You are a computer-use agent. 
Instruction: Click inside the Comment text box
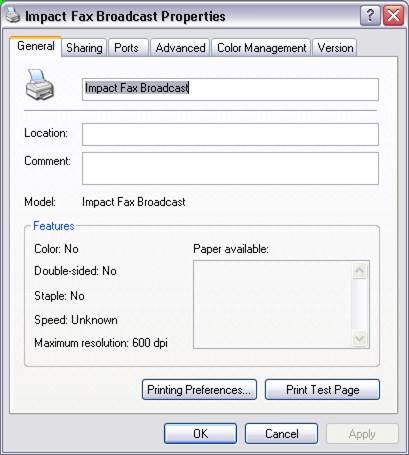click(230, 168)
